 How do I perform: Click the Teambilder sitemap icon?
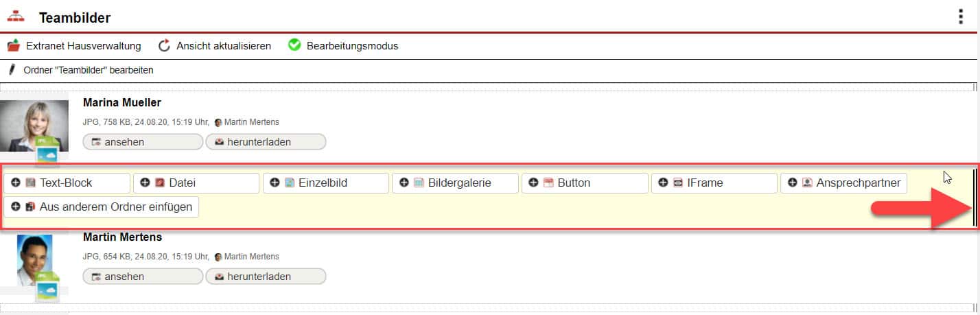pos(16,17)
